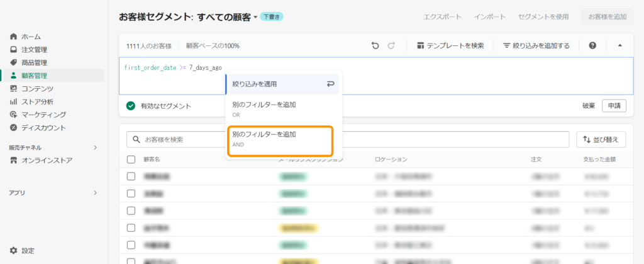This screenshot has width=644, height=264.
Task: Expand the 販売チャネル section chevron
Action: (96, 147)
